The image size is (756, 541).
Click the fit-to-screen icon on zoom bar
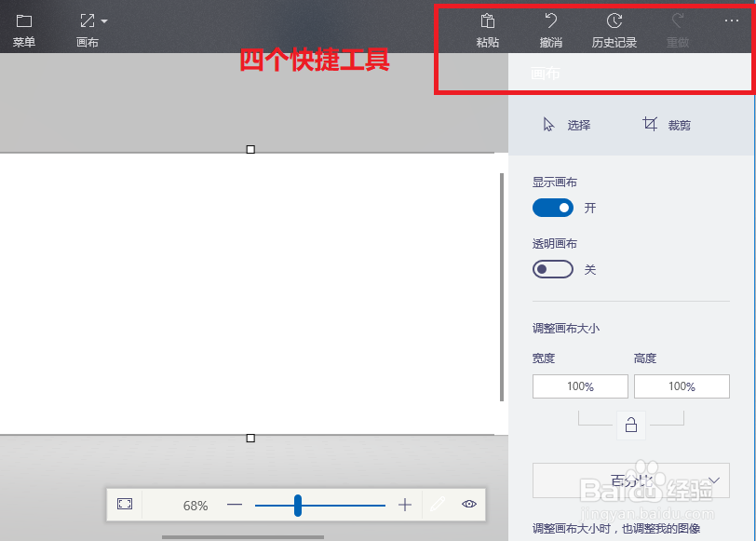coord(126,505)
